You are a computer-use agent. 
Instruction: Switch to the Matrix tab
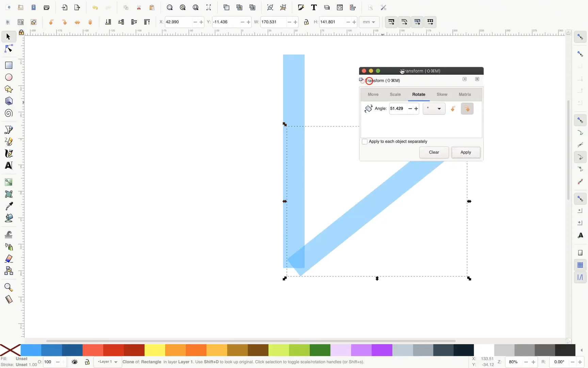(x=464, y=94)
